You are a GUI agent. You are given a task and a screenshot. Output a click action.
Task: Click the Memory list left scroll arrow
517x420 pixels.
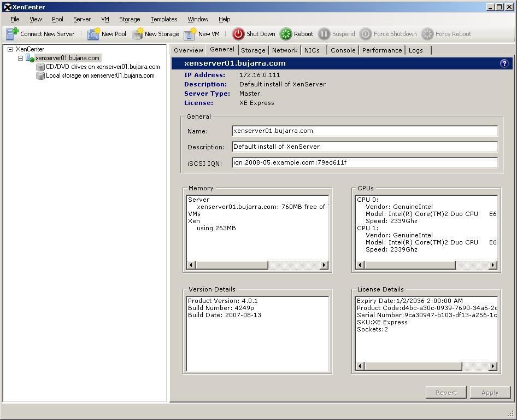point(191,265)
